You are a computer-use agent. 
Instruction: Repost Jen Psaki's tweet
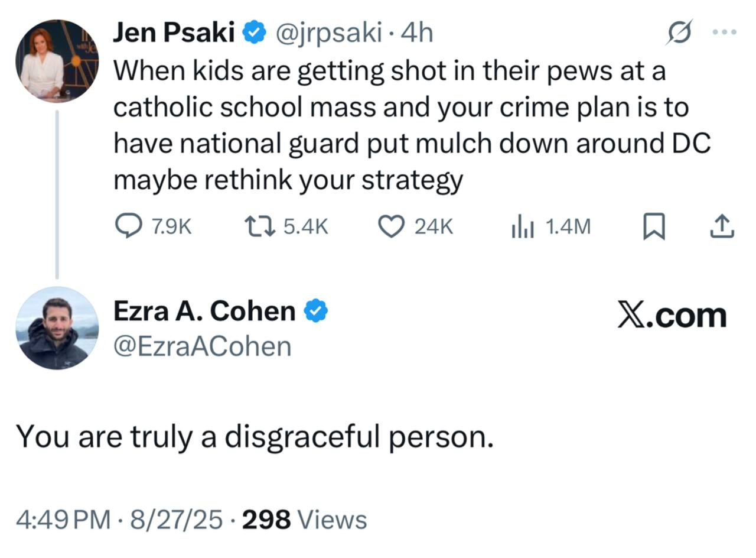tap(260, 226)
